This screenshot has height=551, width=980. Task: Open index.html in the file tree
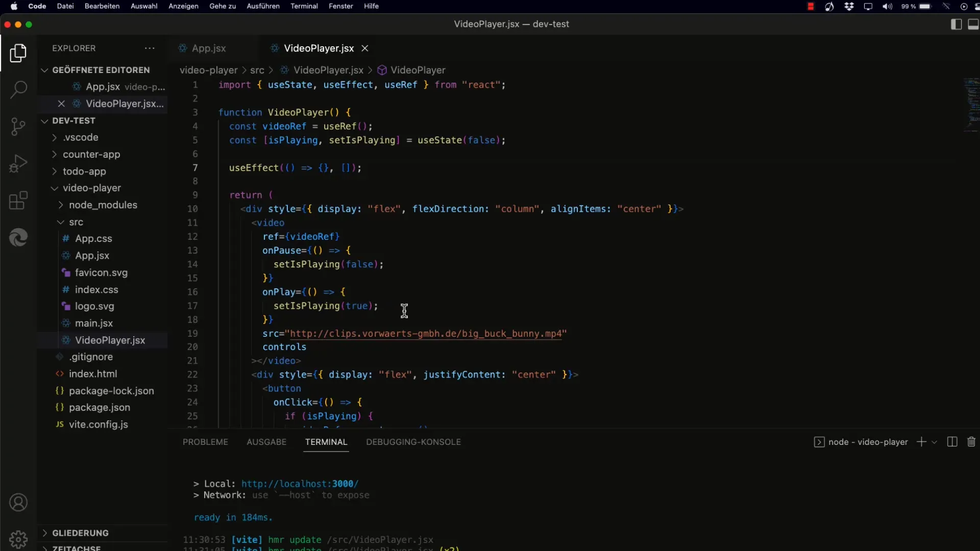[x=93, y=373]
